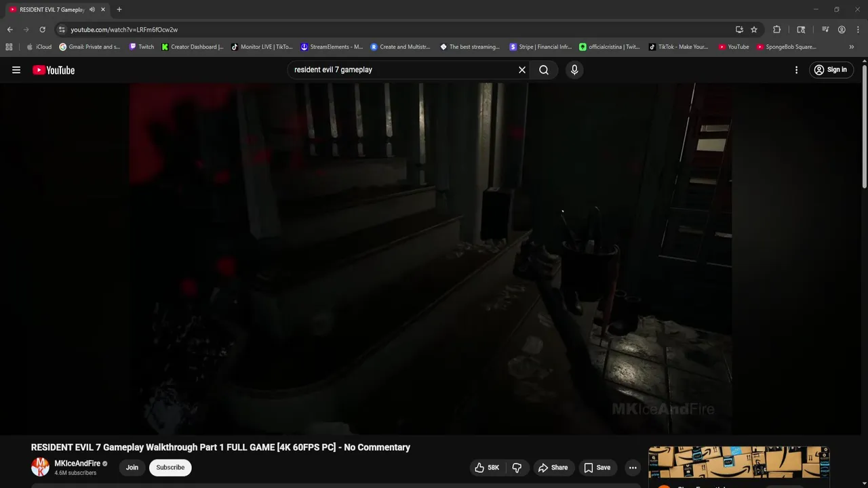The image size is (868, 488).
Task: Open Create and Multistream bookmark
Action: point(401,47)
